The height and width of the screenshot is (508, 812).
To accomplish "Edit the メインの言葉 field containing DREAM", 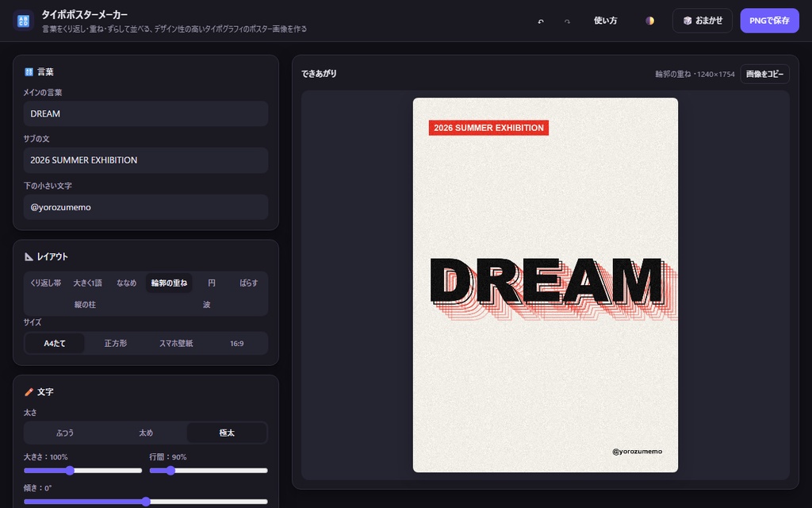I will [146, 114].
